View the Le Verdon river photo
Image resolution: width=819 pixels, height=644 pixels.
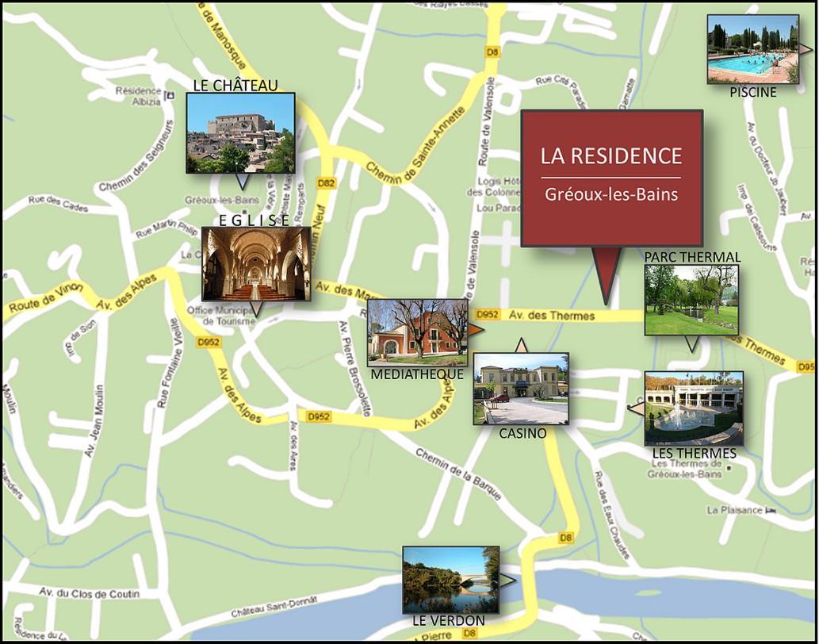tap(450, 579)
